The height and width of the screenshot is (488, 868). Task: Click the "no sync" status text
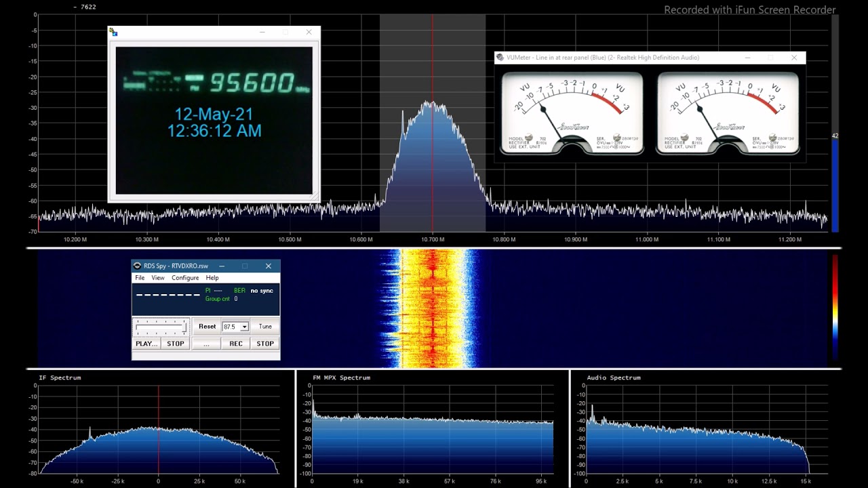coord(262,291)
